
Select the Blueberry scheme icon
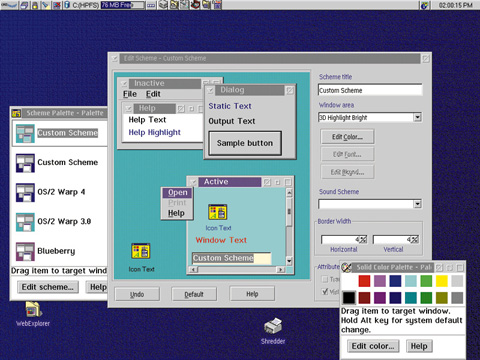[x=25, y=251]
